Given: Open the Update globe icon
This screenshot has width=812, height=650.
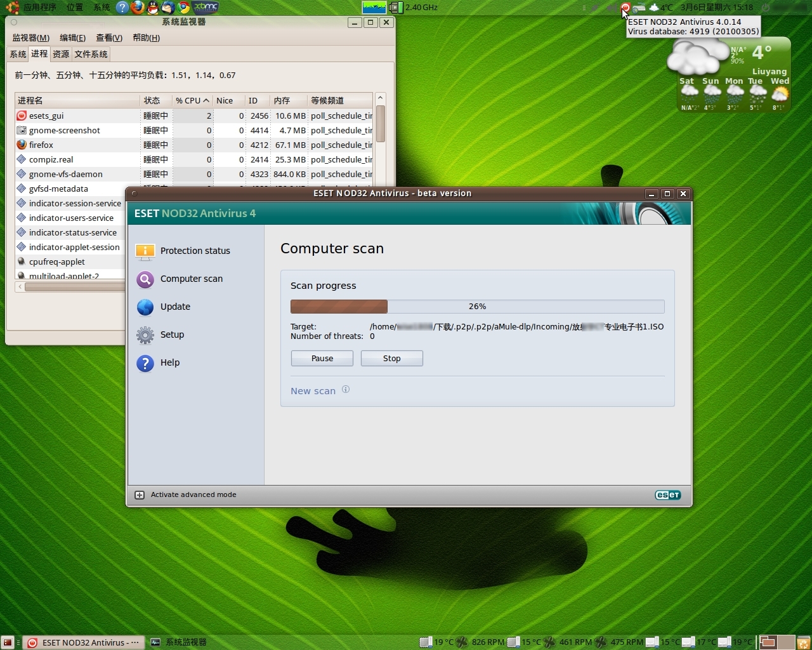Looking at the screenshot, I should [x=145, y=307].
